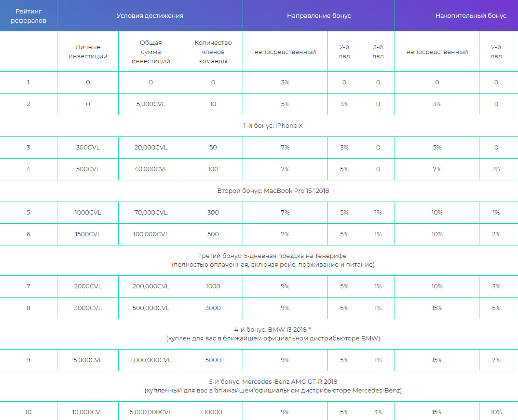Click accumulative 2-й лвл '10%' in row 10
The height and width of the screenshot is (420, 518).
click(x=496, y=412)
